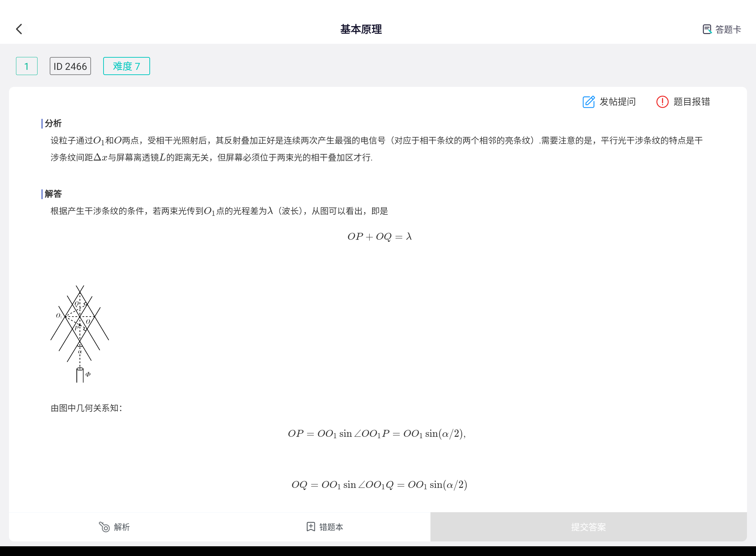The width and height of the screenshot is (756, 556).
Task: Click the formula OP + OQ = λ
Action: (379, 237)
